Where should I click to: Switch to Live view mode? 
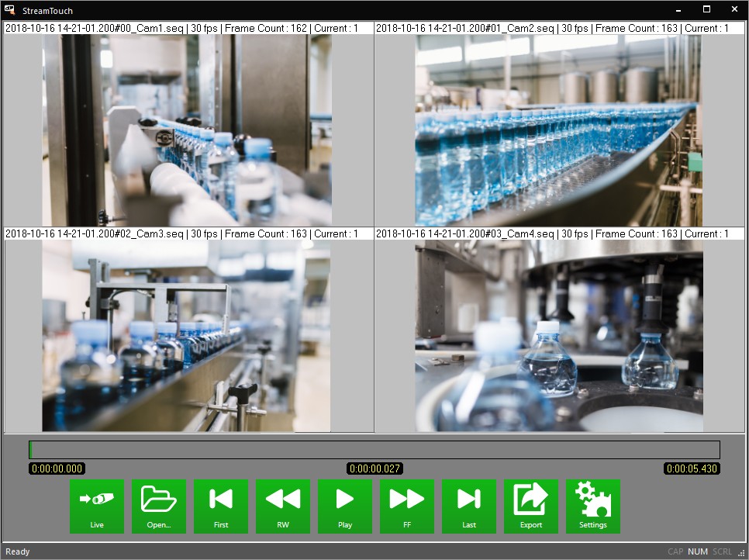pyautogui.click(x=96, y=506)
